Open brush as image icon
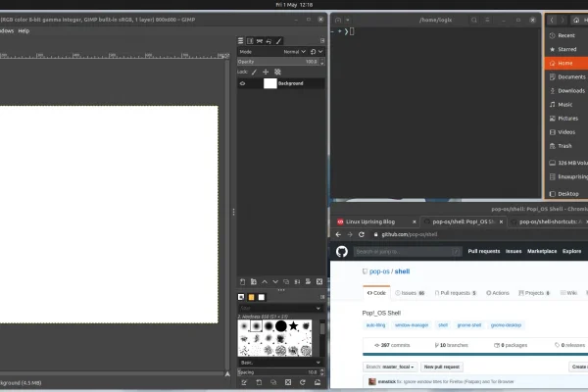 (318, 382)
